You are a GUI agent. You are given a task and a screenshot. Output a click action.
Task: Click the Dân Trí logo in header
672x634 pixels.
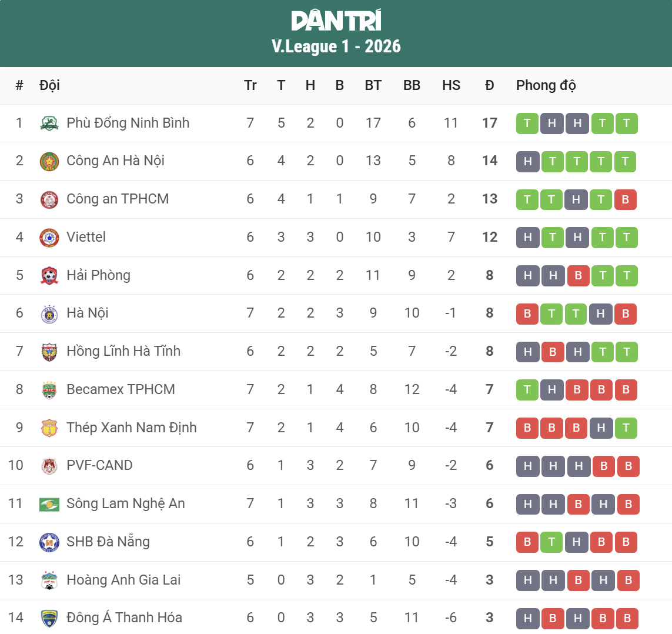click(x=336, y=21)
